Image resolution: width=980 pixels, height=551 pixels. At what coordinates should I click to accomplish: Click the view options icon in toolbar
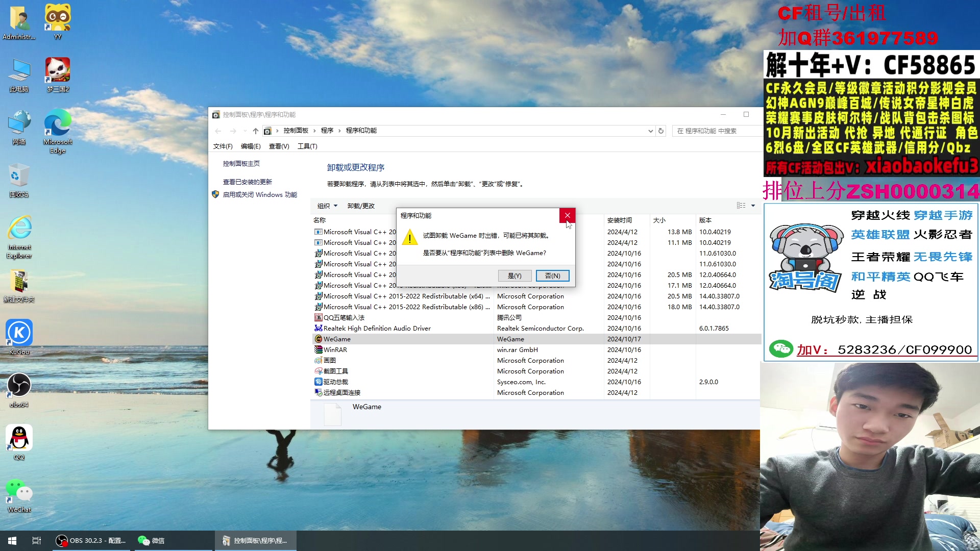[741, 206]
